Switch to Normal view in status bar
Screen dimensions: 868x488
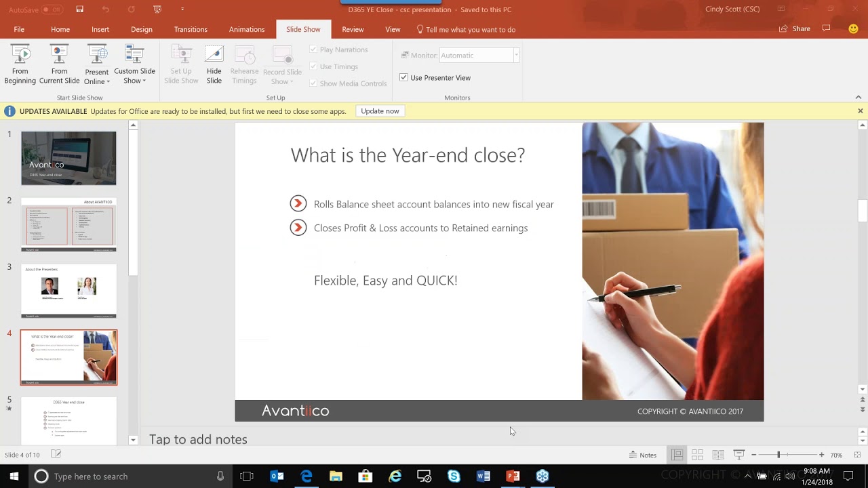point(677,455)
